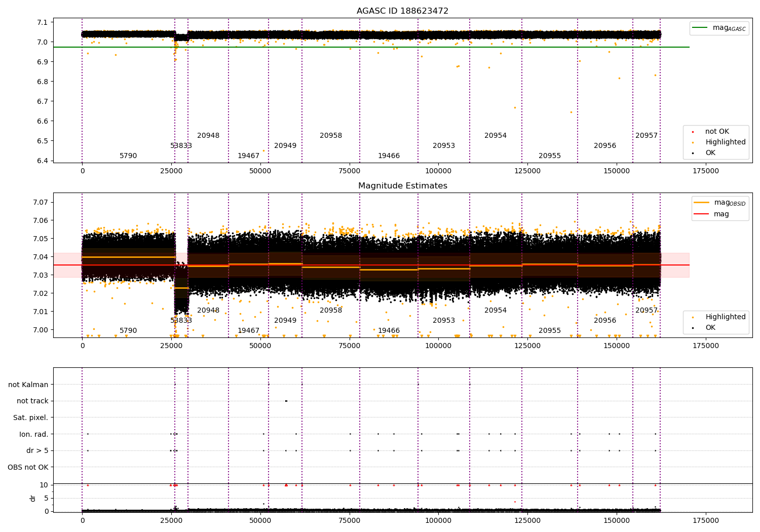Image resolution: width=760 pixels, height=532 pixels.
Task: Click obsid label 20956 in Magnitude Estimates plot
Action: click(605, 321)
